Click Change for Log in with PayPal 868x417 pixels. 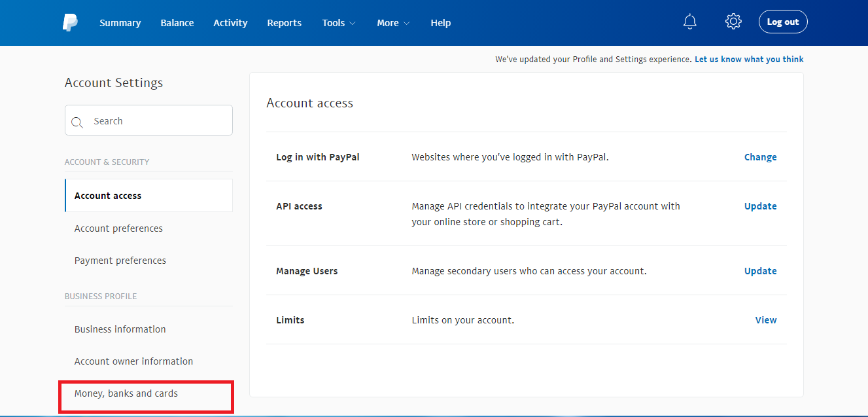pos(761,157)
